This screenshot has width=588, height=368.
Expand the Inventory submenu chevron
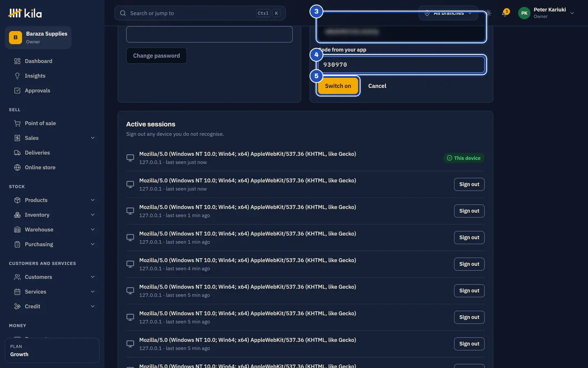tap(93, 215)
